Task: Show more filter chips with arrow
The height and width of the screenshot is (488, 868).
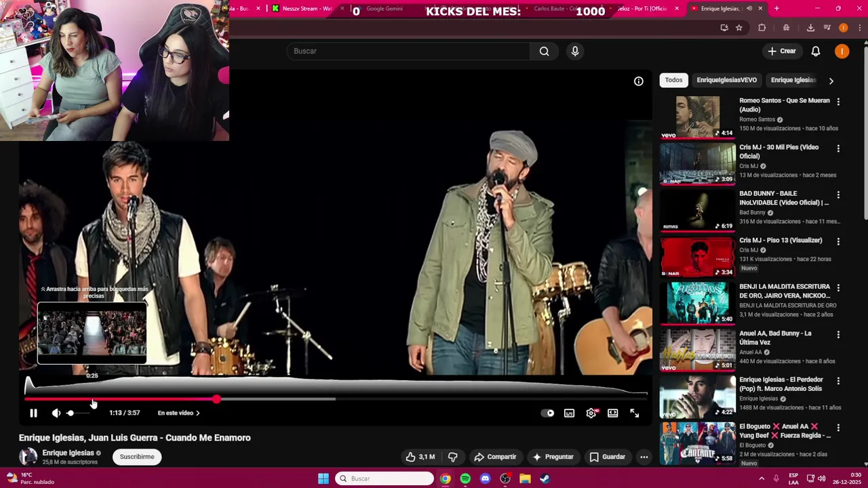Action: pyautogui.click(x=831, y=81)
